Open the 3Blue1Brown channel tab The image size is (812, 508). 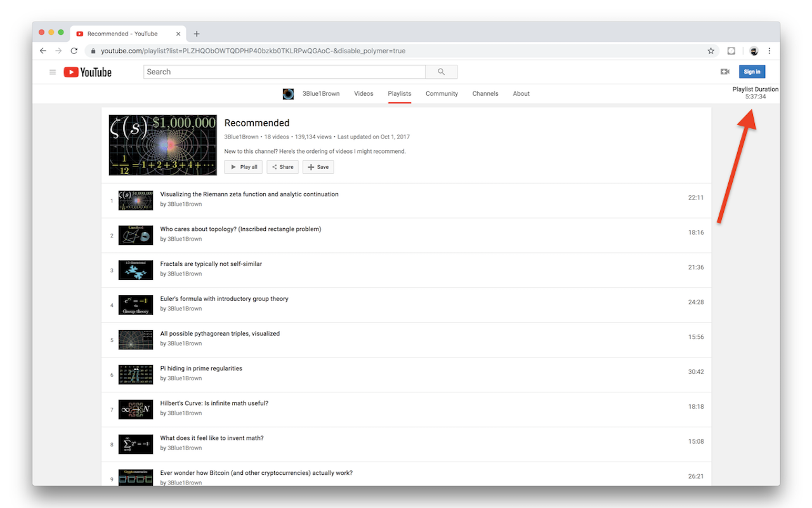pyautogui.click(x=321, y=94)
